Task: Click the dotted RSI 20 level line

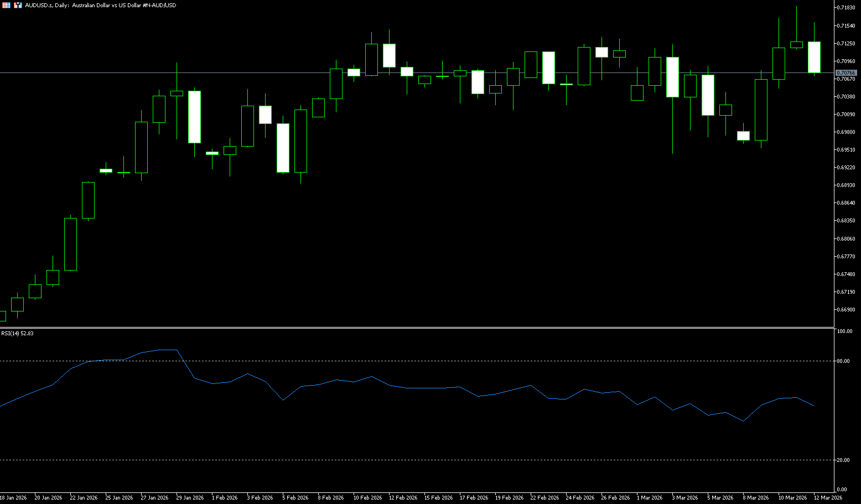Action: click(x=387, y=460)
